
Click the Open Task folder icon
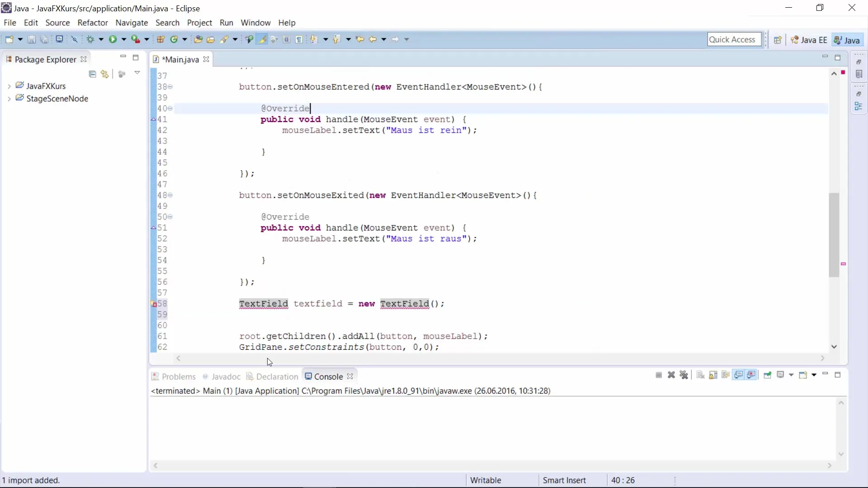[211, 39]
